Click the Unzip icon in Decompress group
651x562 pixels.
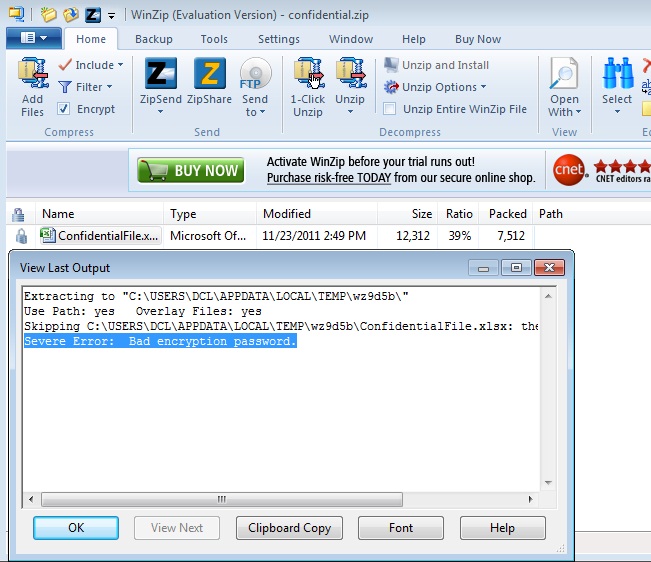click(x=350, y=75)
